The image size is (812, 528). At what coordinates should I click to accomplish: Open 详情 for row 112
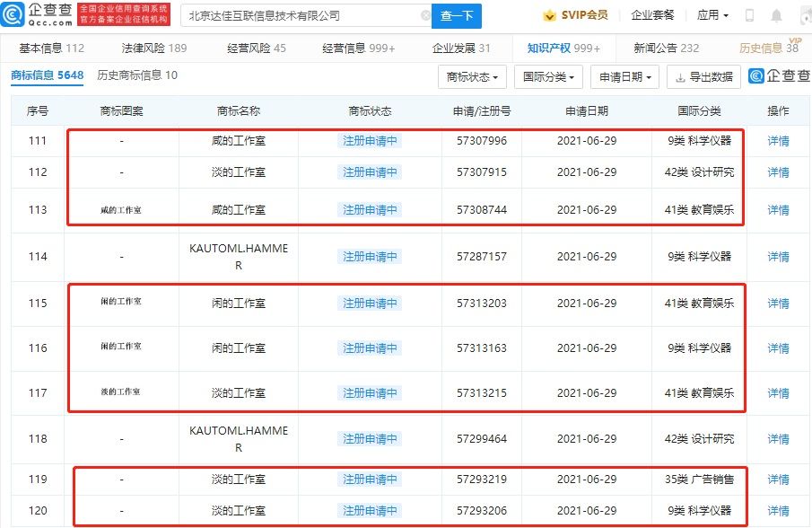coord(778,172)
